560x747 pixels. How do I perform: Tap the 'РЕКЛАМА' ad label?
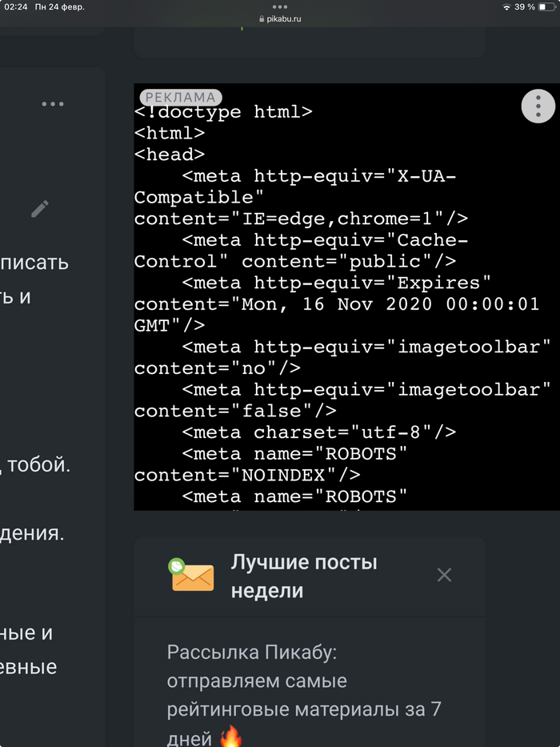click(180, 98)
